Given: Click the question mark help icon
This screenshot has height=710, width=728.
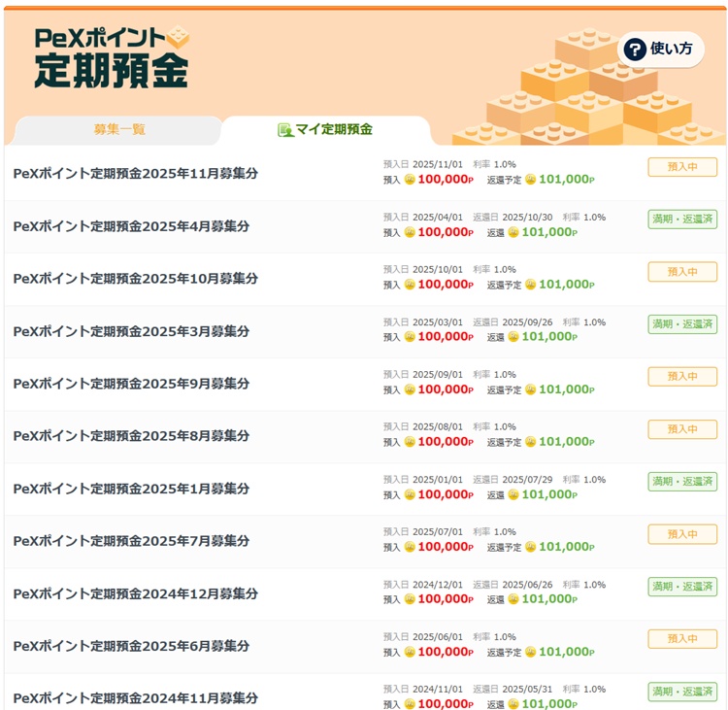Looking at the screenshot, I should [x=635, y=50].
